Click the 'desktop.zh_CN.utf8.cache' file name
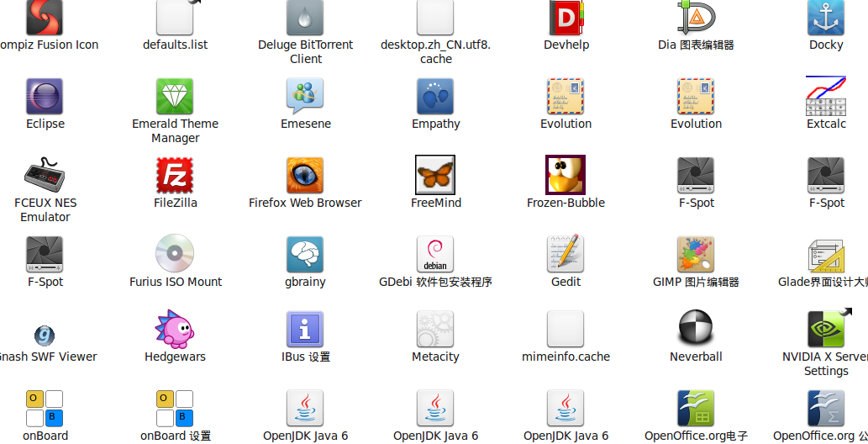Image resolution: width=868 pixels, height=444 pixels. [x=435, y=51]
